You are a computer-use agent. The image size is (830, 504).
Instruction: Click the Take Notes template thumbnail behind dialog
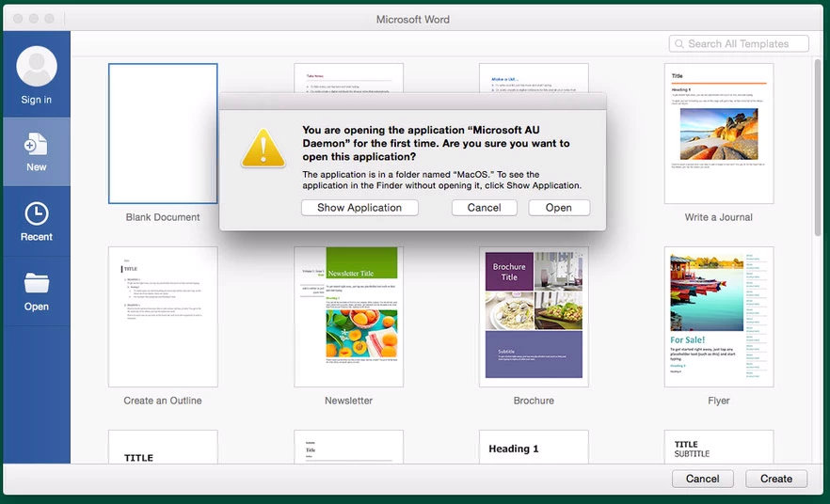click(x=349, y=78)
